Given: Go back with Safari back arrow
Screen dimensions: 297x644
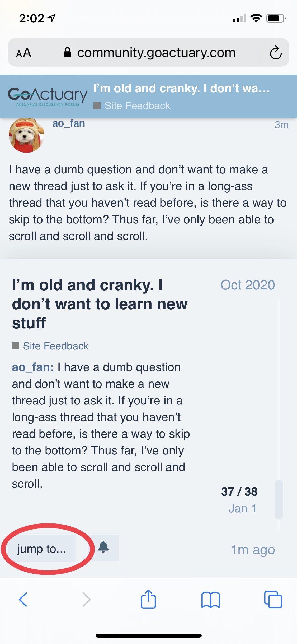Looking at the screenshot, I should tap(23, 600).
